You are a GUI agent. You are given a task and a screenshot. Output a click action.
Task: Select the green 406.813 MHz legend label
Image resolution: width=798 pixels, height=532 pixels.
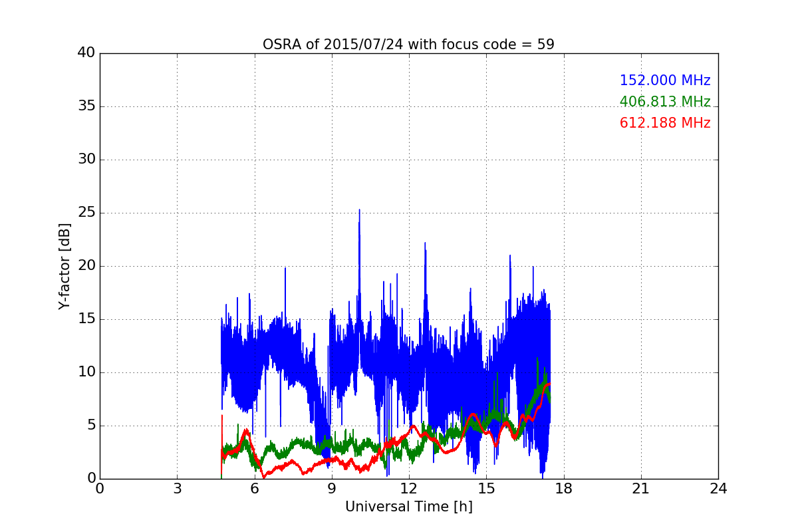coord(665,102)
